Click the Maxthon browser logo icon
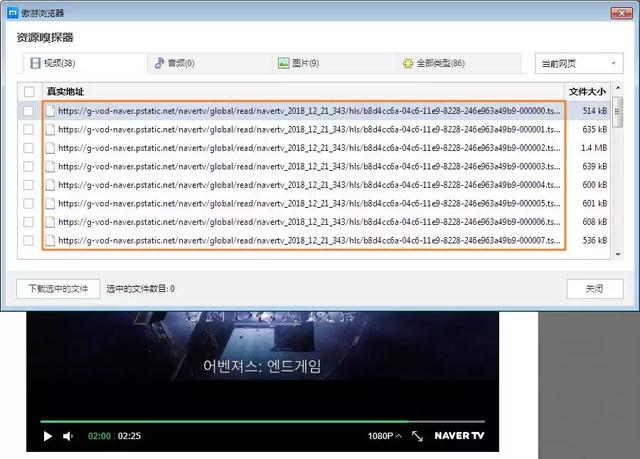640x459 pixels. coord(13,13)
